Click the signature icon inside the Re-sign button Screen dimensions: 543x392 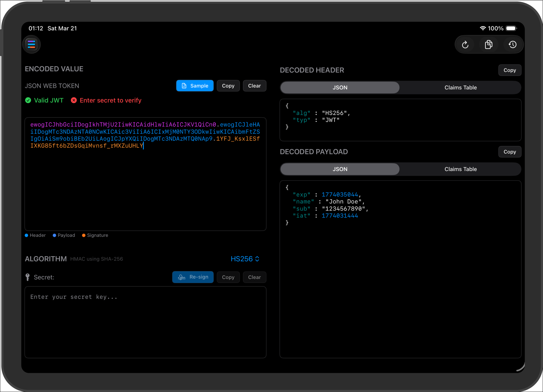(181, 277)
